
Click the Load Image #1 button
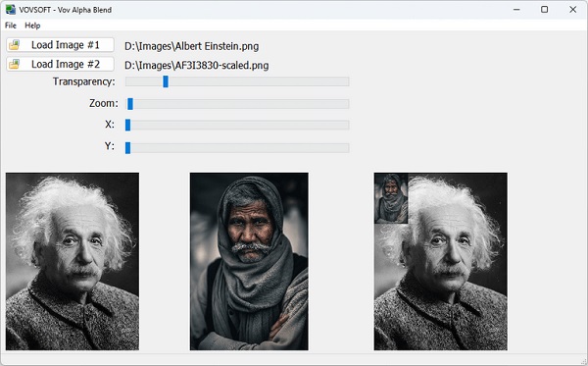[x=60, y=45]
